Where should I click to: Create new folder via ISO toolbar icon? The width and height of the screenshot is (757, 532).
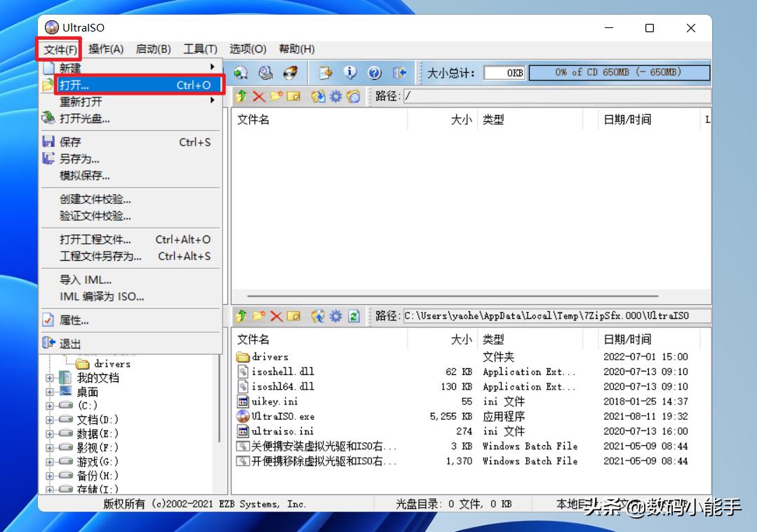click(x=276, y=97)
